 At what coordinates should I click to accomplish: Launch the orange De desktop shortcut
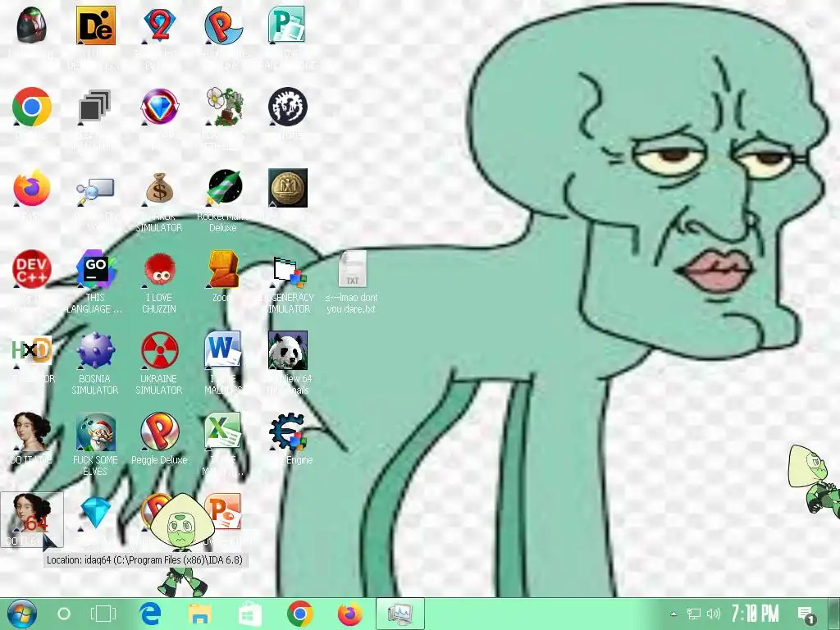pos(96,25)
